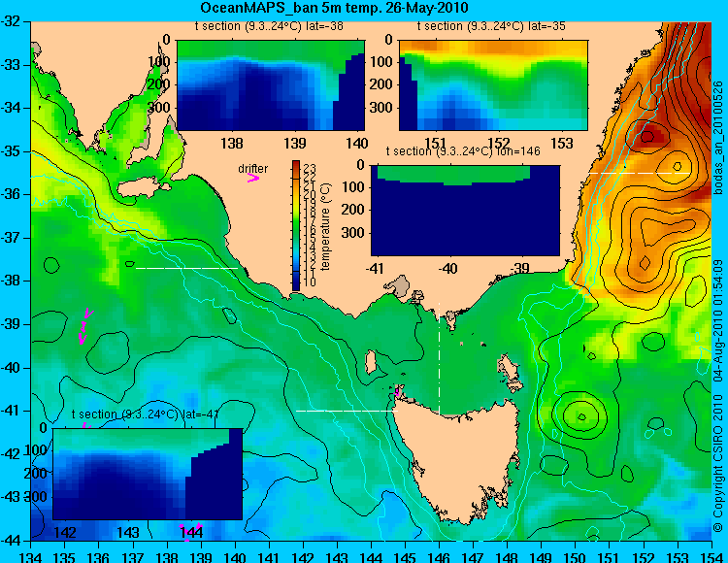
Task: Click the 't section (9.3..24°C) lat=-38' label
Action: tap(269, 26)
